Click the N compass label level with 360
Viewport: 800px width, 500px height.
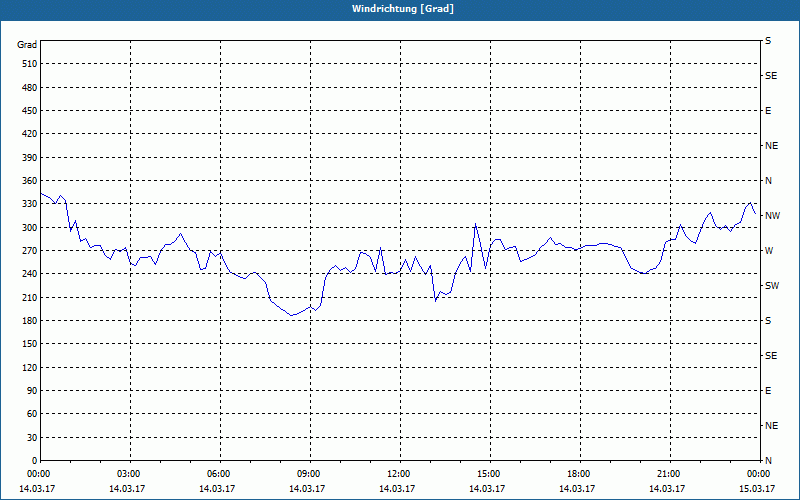768,181
